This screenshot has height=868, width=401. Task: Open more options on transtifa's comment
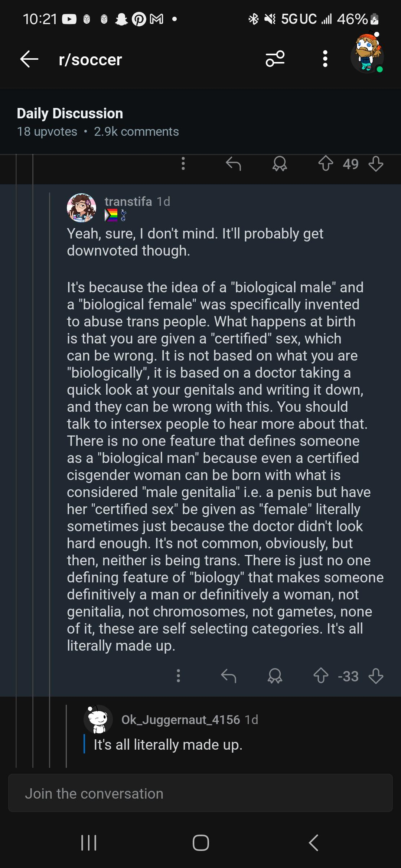179,676
